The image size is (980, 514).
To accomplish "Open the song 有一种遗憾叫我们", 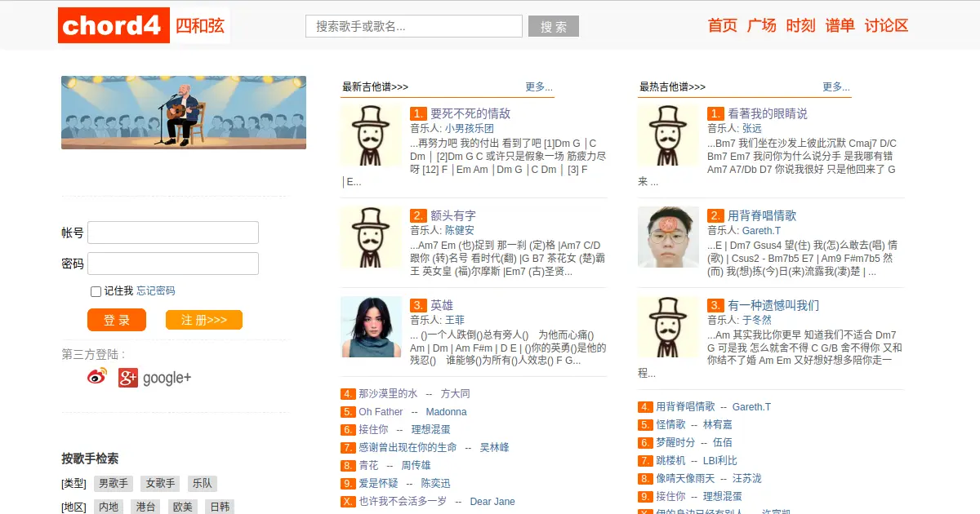I will point(773,305).
